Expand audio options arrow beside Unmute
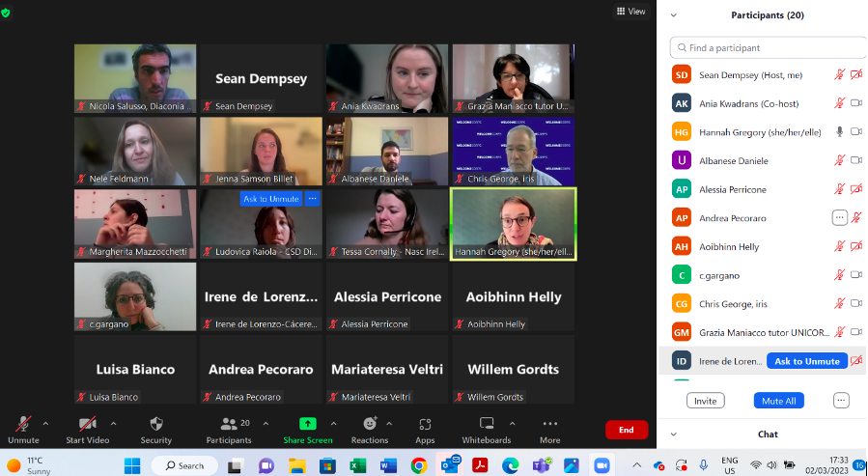The image size is (868, 476). [45, 423]
